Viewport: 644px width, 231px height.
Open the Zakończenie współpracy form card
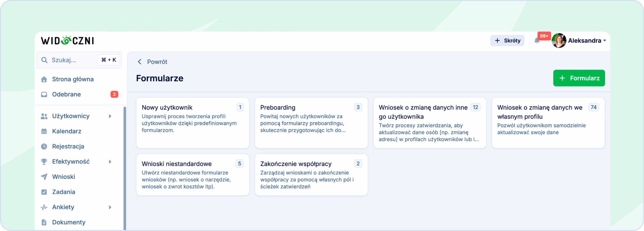[311, 175]
